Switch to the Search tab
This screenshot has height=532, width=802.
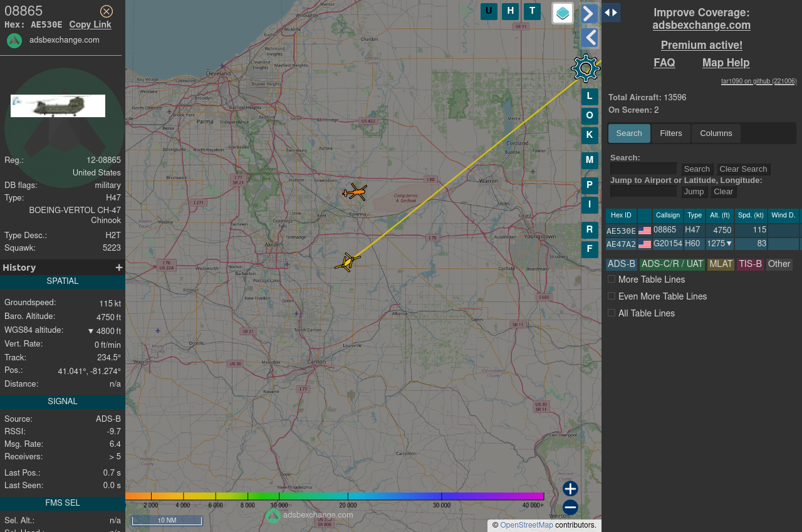point(629,133)
